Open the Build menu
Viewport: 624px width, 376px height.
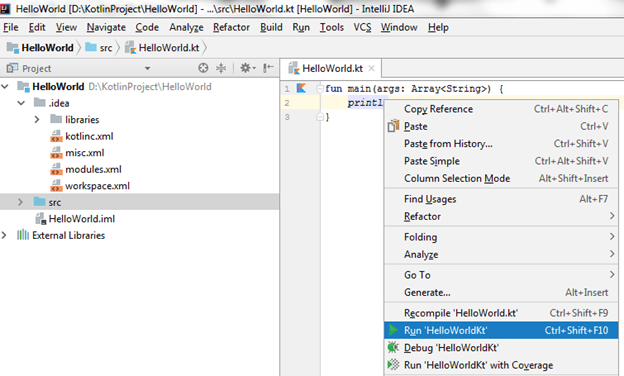click(271, 27)
